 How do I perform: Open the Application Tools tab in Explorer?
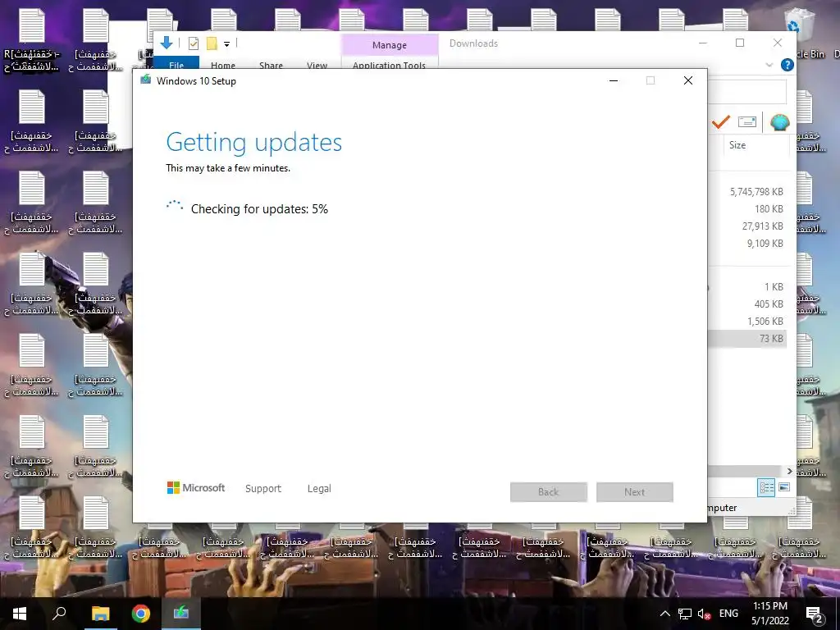pyautogui.click(x=390, y=64)
